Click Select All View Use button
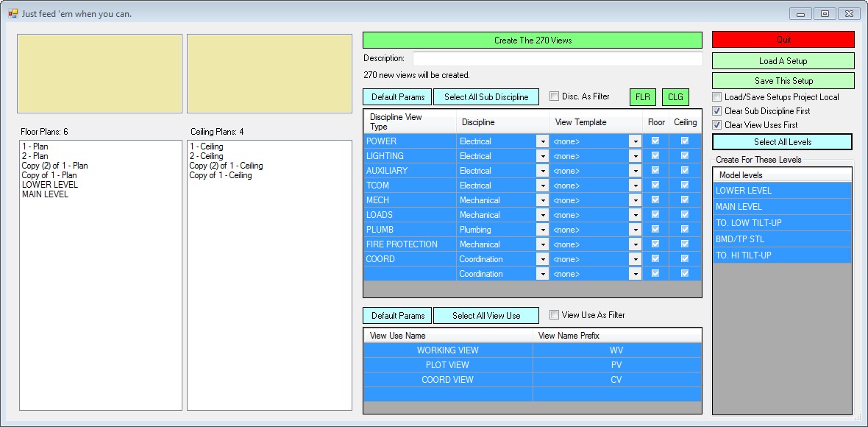Viewport: 868px width, 427px height. tap(485, 316)
